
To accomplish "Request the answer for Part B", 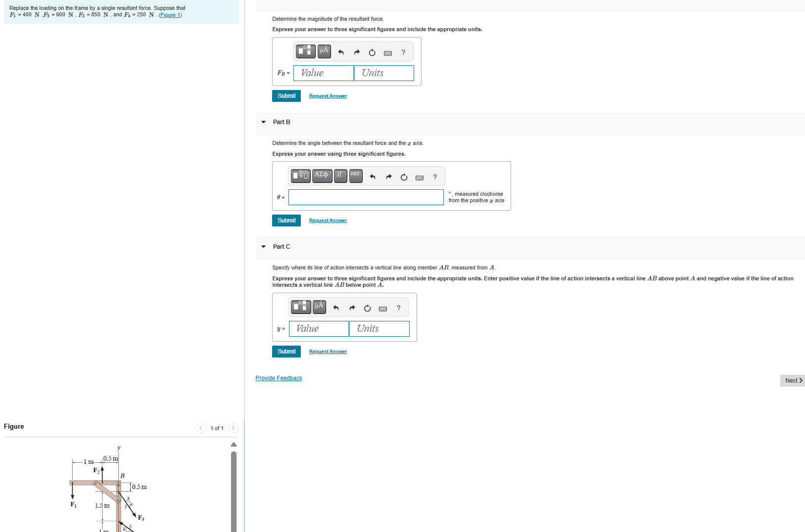I will pos(328,221).
